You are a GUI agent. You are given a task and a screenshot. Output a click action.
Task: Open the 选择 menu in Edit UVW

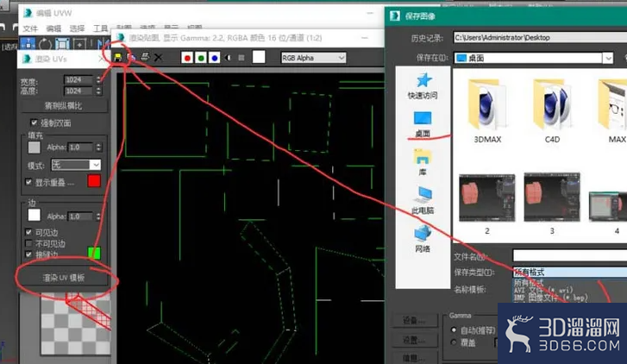[77, 28]
